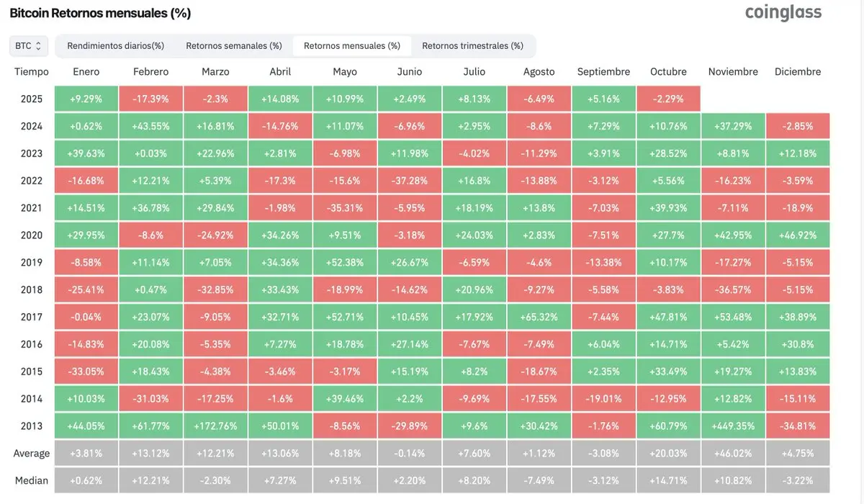Click the Enero column header
The height and width of the screenshot is (504, 864).
pos(86,71)
